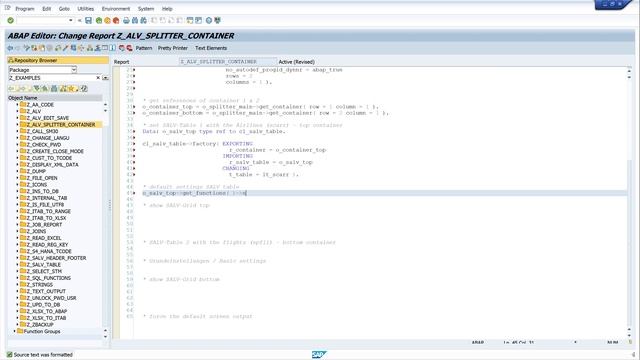Open the Where-Used List icon
This screenshot has height=360, width=640.
[x=81, y=48]
